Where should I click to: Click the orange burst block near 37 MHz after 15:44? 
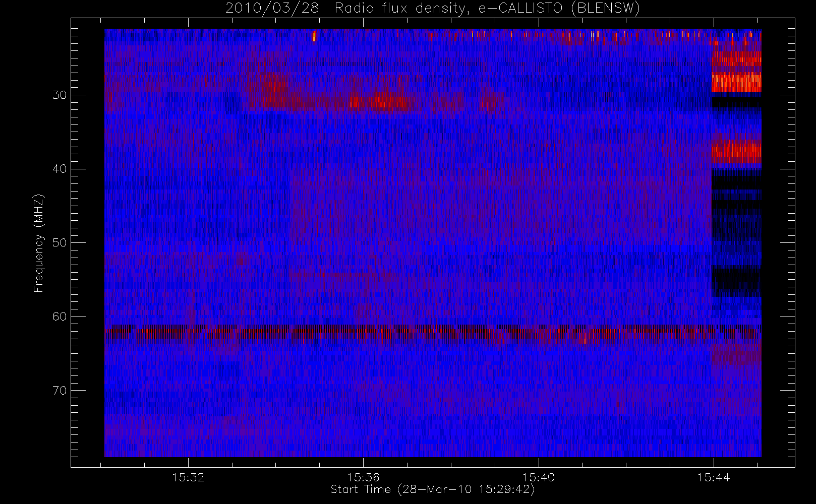click(736, 151)
